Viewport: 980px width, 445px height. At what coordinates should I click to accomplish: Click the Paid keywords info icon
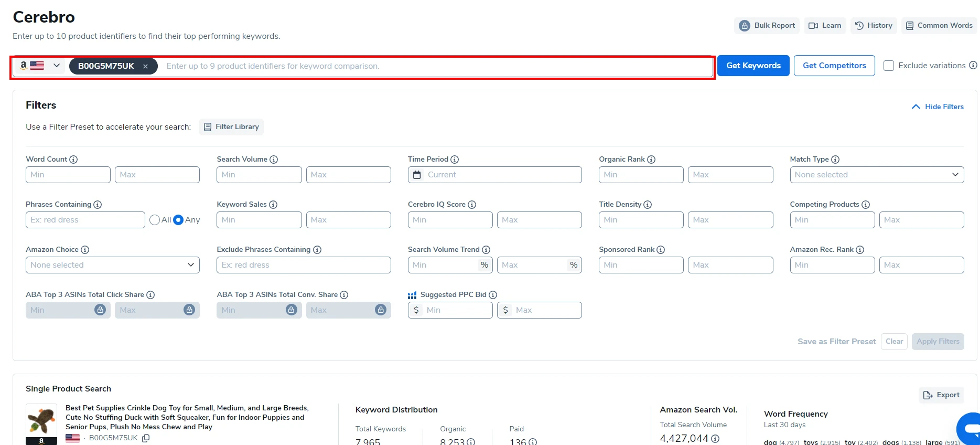pyautogui.click(x=533, y=442)
